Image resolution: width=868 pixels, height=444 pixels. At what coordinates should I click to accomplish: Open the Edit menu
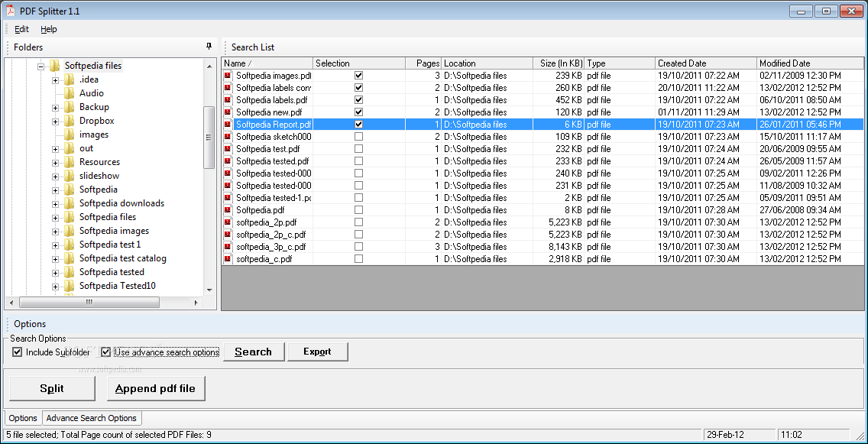(21, 29)
